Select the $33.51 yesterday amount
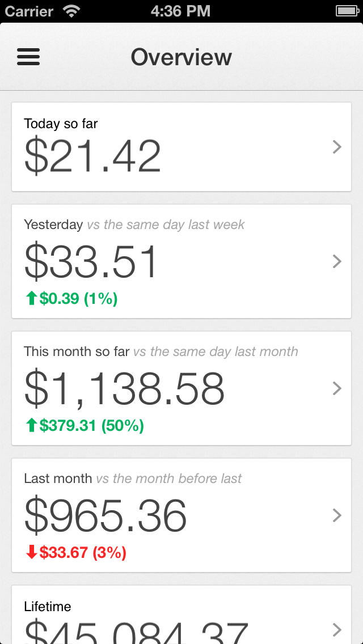Viewport: 363px width, 644px height. click(x=91, y=261)
